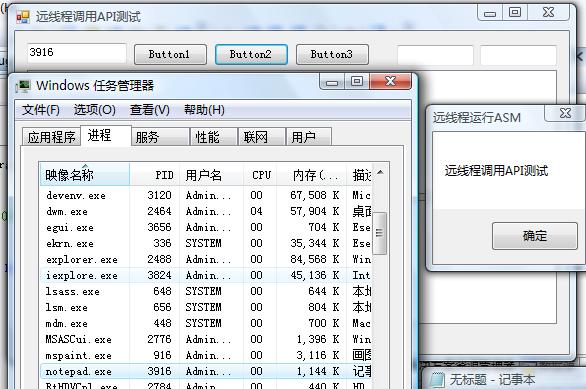Open the 联网 tab
Image resolution: width=586 pixels, height=389 pixels.
(262, 137)
